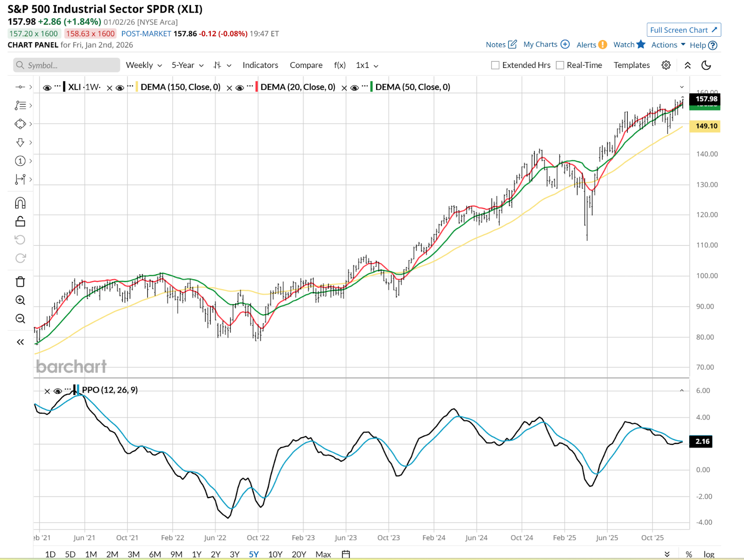Go to My Charts
Image resolution: width=744 pixels, height=560 pixels.
(546, 45)
